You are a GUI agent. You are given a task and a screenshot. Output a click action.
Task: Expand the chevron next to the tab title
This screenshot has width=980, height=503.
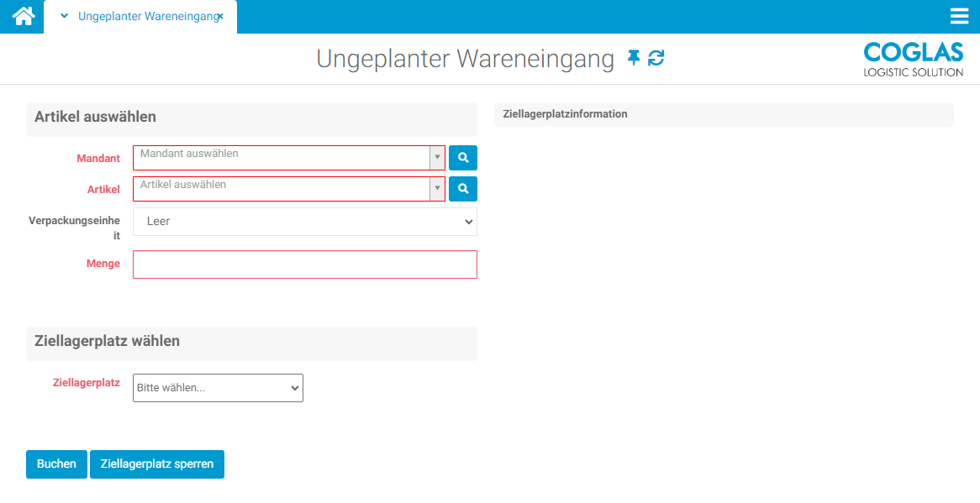[x=66, y=15]
